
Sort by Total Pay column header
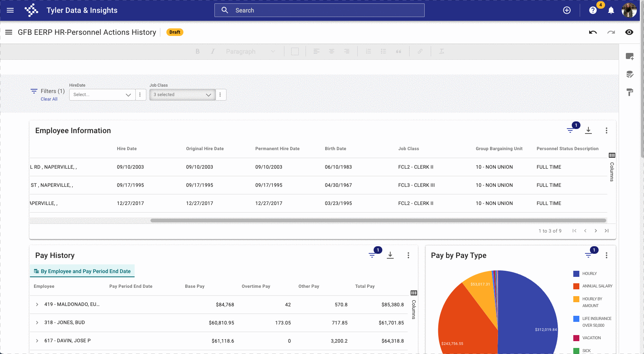point(365,286)
